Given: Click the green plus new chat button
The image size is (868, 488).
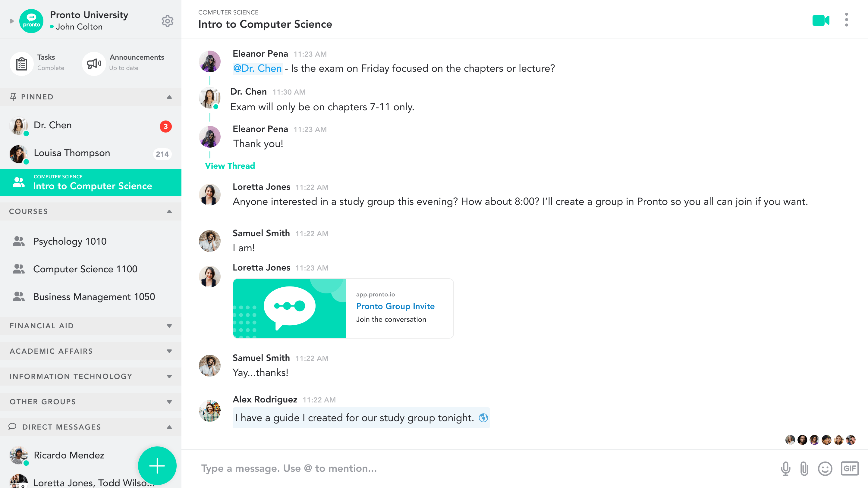Looking at the screenshot, I should (157, 466).
